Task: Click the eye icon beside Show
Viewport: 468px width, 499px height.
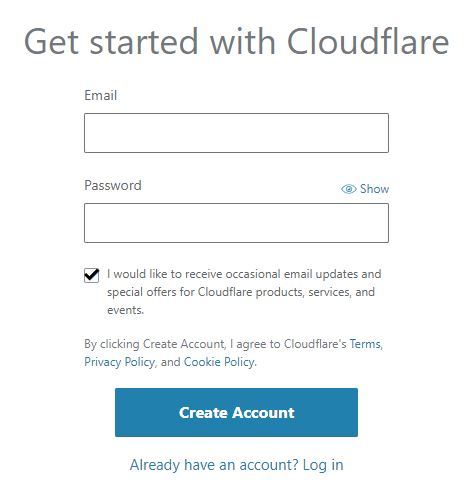Action: [x=348, y=189]
